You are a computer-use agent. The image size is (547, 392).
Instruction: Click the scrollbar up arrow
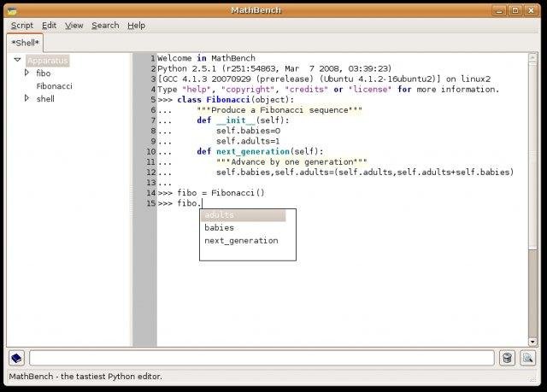click(532, 57)
